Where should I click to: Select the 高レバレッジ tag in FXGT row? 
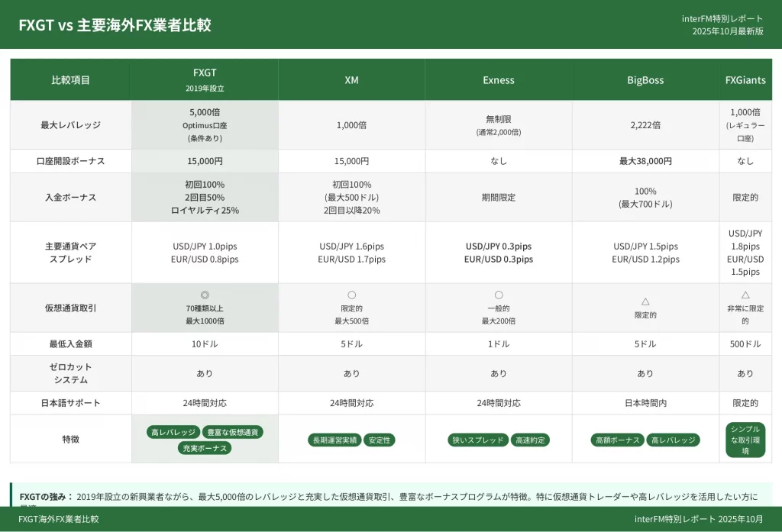[173, 432]
